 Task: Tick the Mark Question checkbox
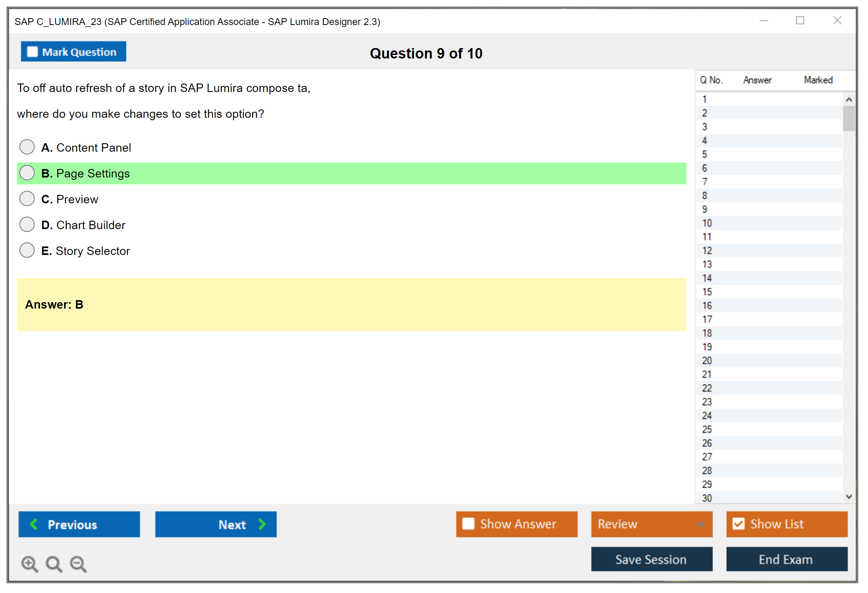point(32,52)
